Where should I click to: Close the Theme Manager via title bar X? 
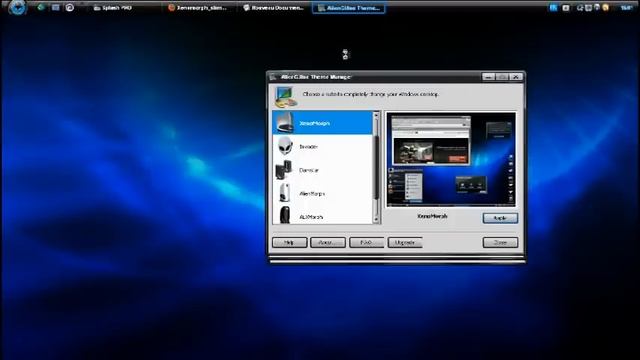pos(516,77)
